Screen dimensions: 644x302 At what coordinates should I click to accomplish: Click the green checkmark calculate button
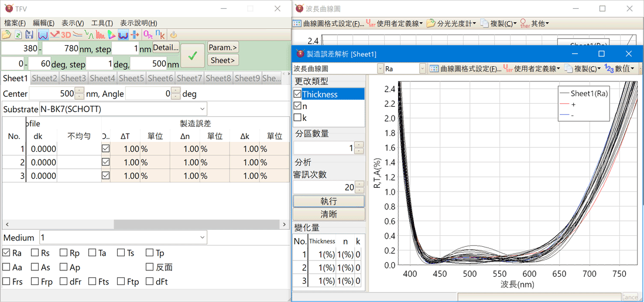coord(193,56)
